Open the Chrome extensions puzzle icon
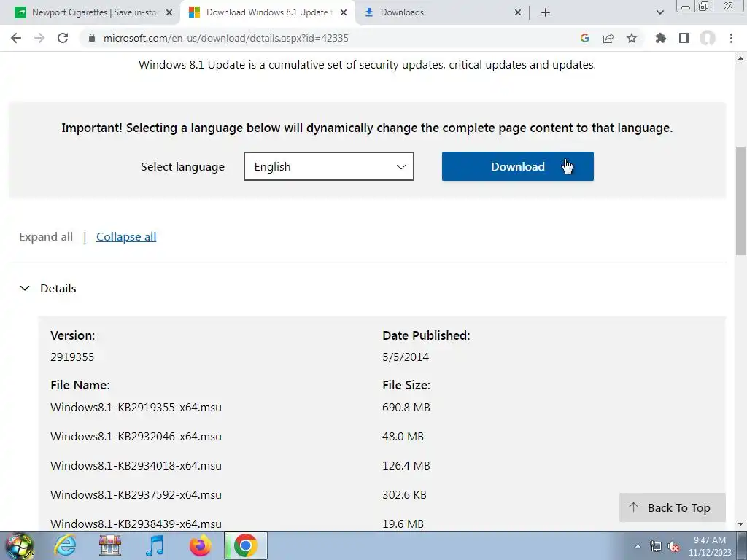Viewport: 747px width, 560px height. pos(661,38)
